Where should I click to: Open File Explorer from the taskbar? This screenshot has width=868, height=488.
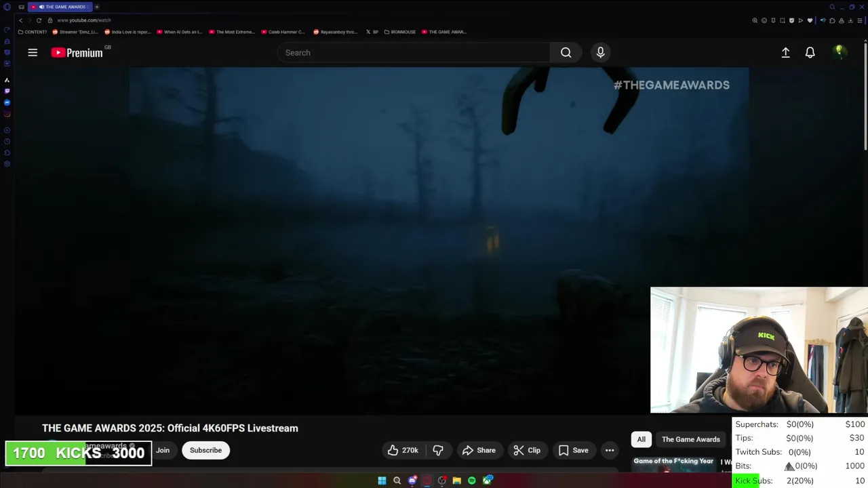pos(457,481)
